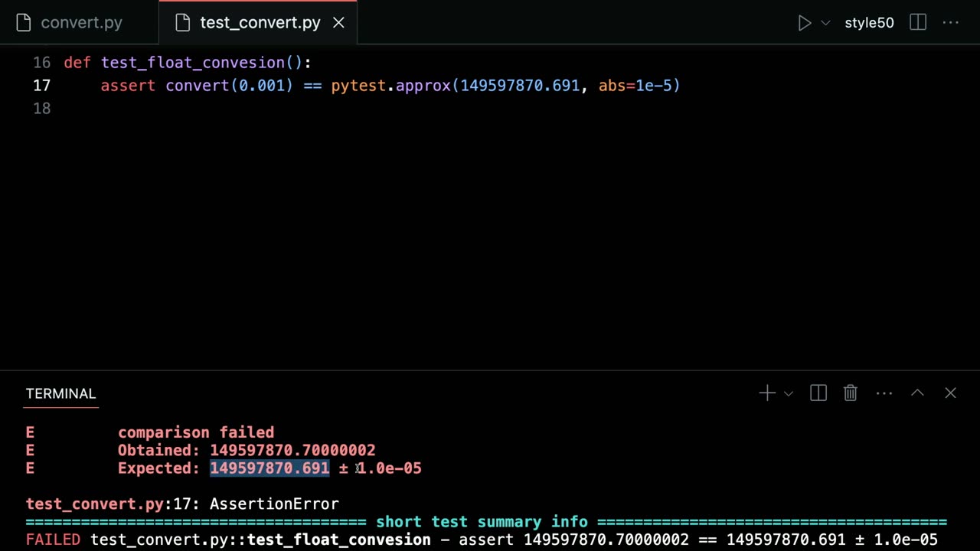Click the 'short test summary info' heading

pyautogui.click(x=482, y=522)
